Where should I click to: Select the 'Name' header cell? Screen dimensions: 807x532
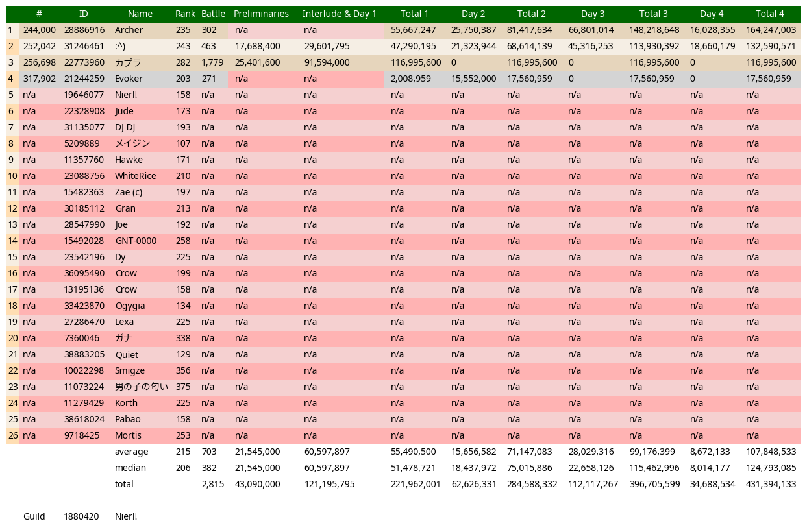point(140,14)
